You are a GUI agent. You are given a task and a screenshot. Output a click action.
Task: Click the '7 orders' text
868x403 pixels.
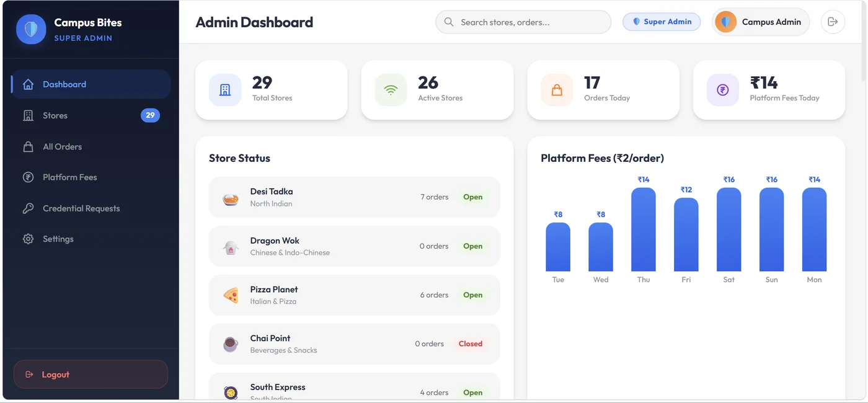click(x=435, y=197)
